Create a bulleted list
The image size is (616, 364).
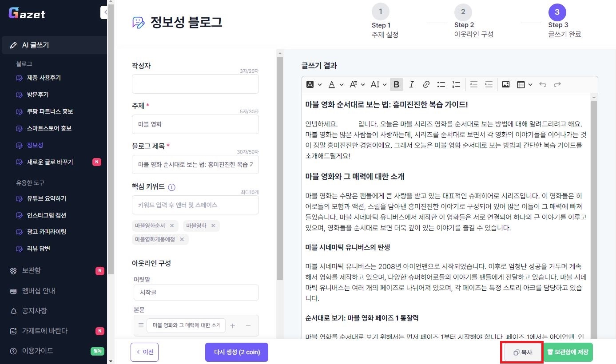coord(441,84)
